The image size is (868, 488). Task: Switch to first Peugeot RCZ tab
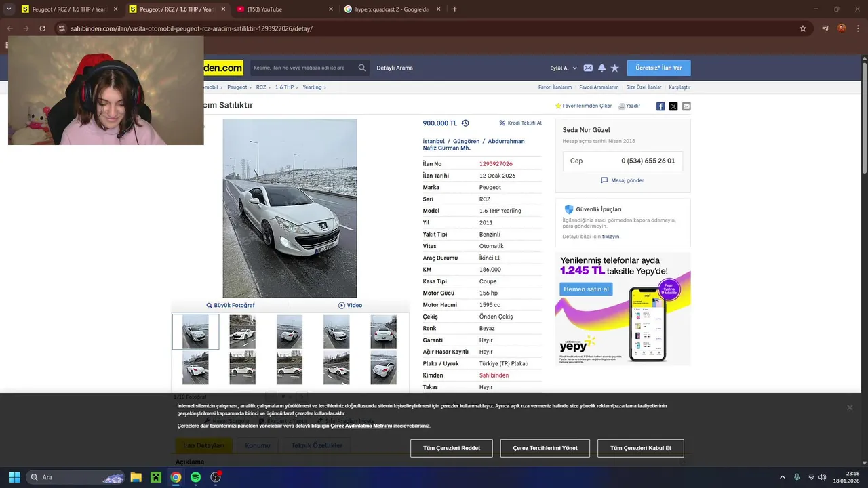[x=68, y=9]
